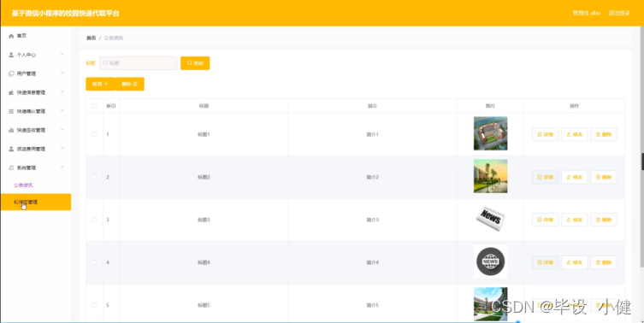Click 修改 for the 标题4 row
The image size is (644, 323).
pos(574,262)
